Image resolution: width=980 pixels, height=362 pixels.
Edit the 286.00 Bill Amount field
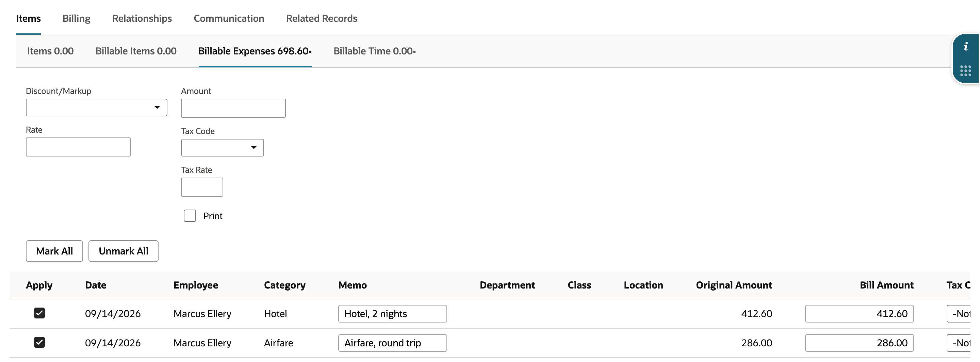point(860,343)
